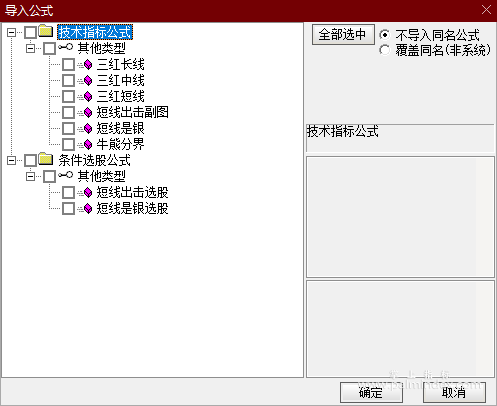The image size is (497, 406).
Task: Collapse 其他类型 under 条件选股公式
Action: (30, 176)
